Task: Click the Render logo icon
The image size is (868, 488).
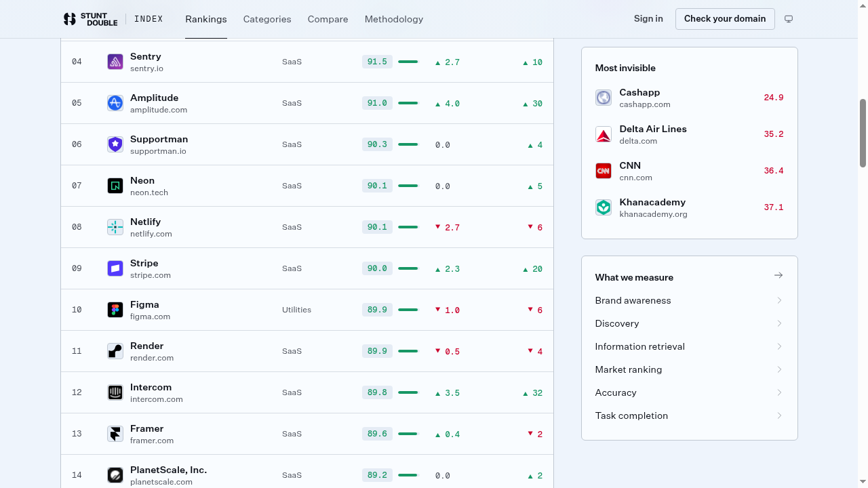Action: tap(115, 351)
